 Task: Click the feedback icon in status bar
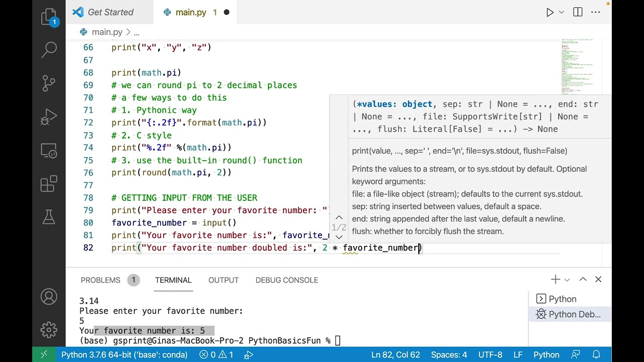[x=576, y=354]
